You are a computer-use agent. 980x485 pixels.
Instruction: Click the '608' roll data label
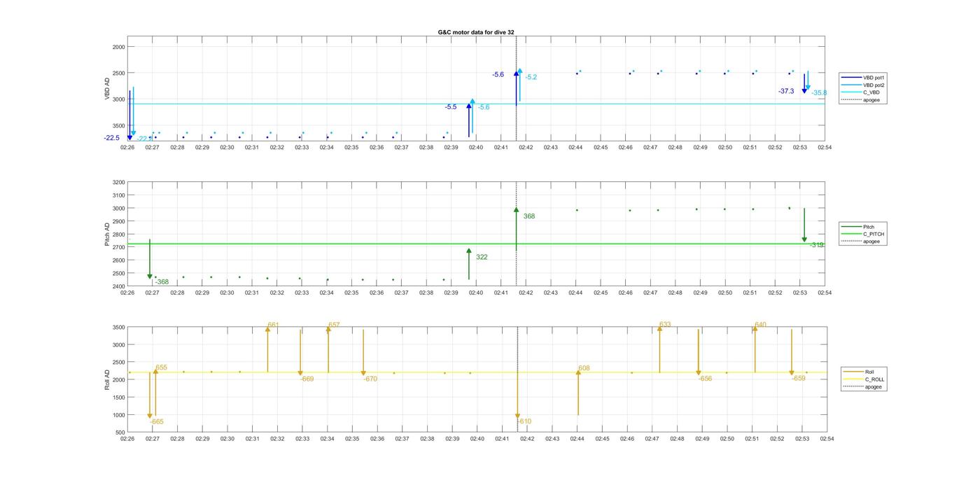(x=584, y=367)
